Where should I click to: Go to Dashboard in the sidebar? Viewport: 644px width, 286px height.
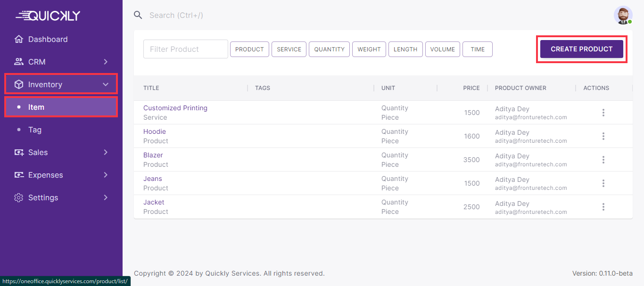(x=48, y=39)
